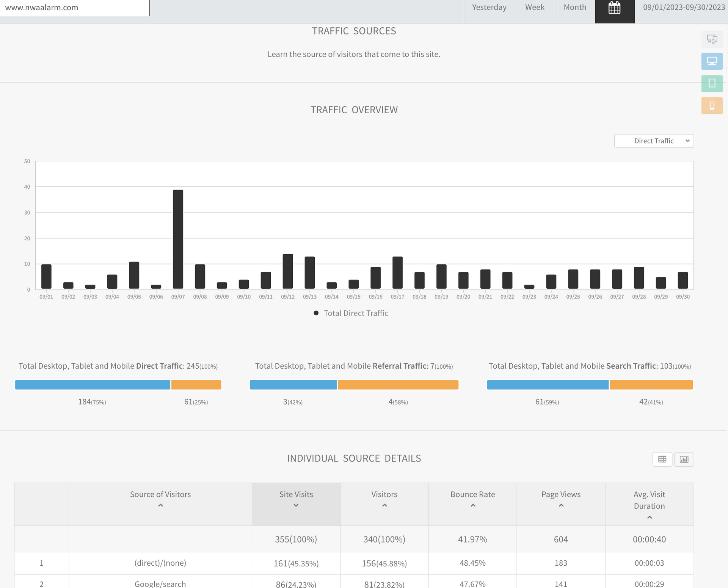Click the 09/01/2023-09/30/2023 date range
Image resolution: width=728 pixels, height=588 pixels.
[x=684, y=8]
